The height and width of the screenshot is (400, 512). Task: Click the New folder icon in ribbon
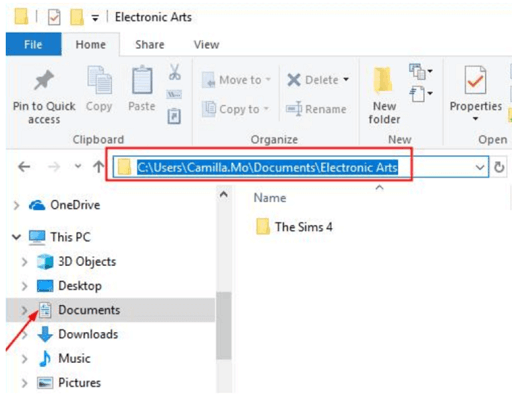pyautogui.click(x=383, y=80)
